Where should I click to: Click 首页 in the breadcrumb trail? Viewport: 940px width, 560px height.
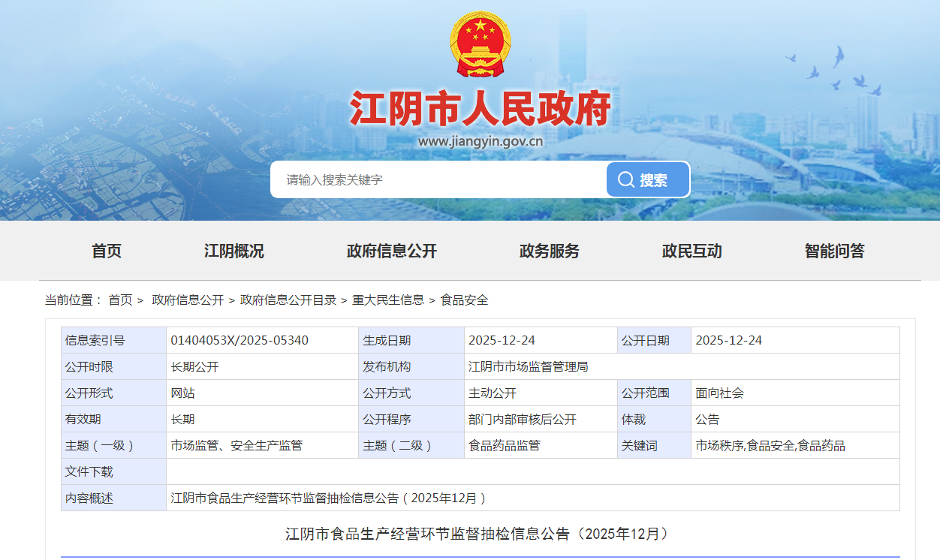click(120, 300)
